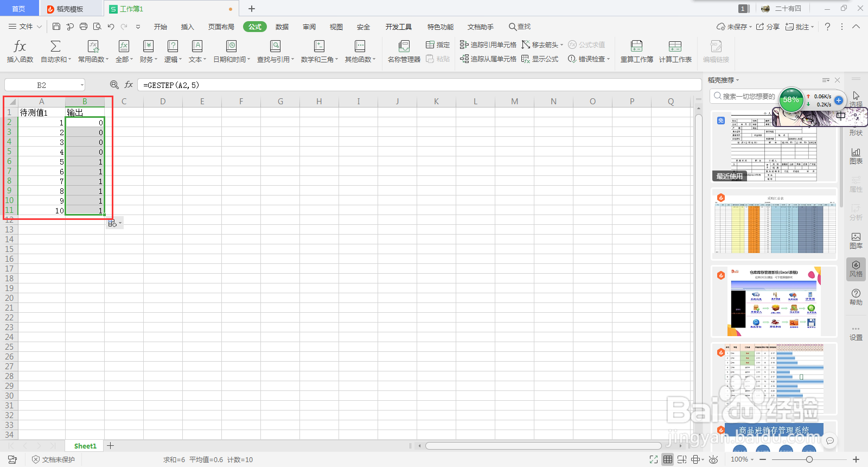The height and width of the screenshot is (467, 868).
Task: Click the print preview icon
Action: [x=97, y=27]
